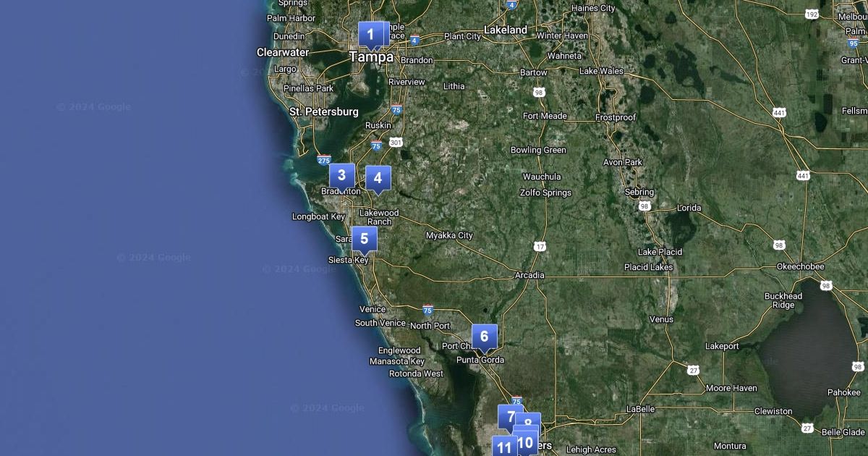
Task: Open map marker number 4
Action: tap(378, 178)
